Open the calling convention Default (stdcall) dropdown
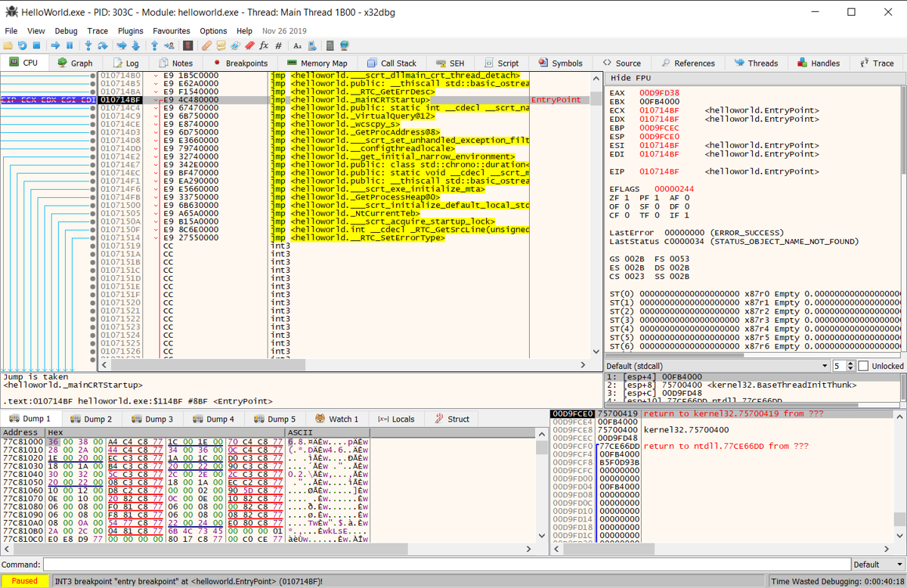The width and height of the screenshot is (907, 588). (x=717, y=366)
